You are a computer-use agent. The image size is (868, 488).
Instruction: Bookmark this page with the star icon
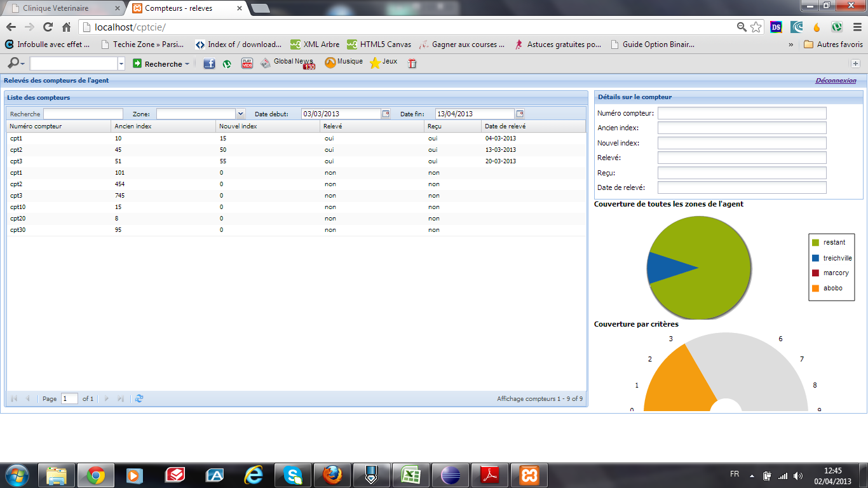tap(756, 27)
